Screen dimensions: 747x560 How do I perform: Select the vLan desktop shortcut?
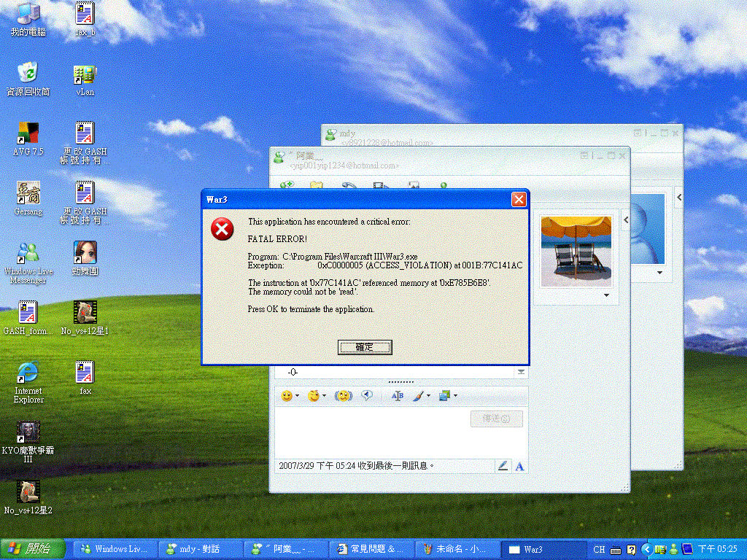(85, 79)
